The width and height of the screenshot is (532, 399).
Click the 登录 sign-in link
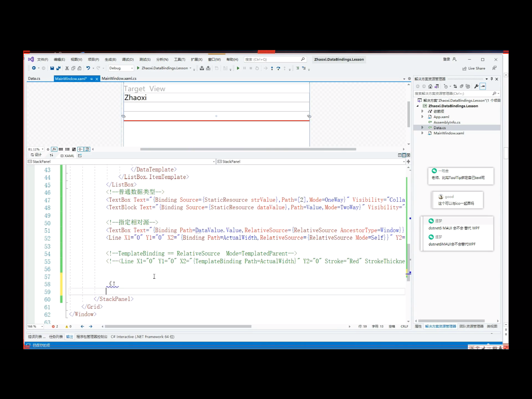point(446,59)
